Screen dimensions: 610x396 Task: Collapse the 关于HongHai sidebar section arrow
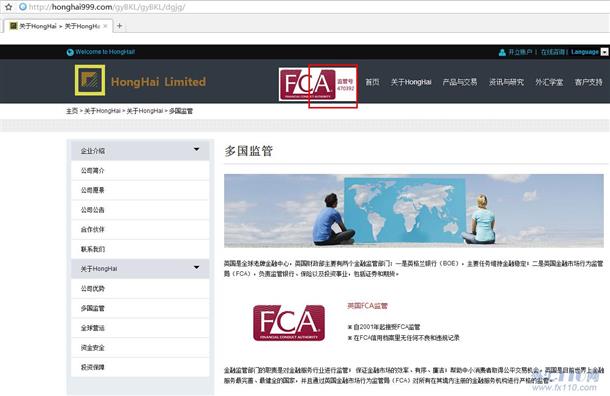[196, 267]
